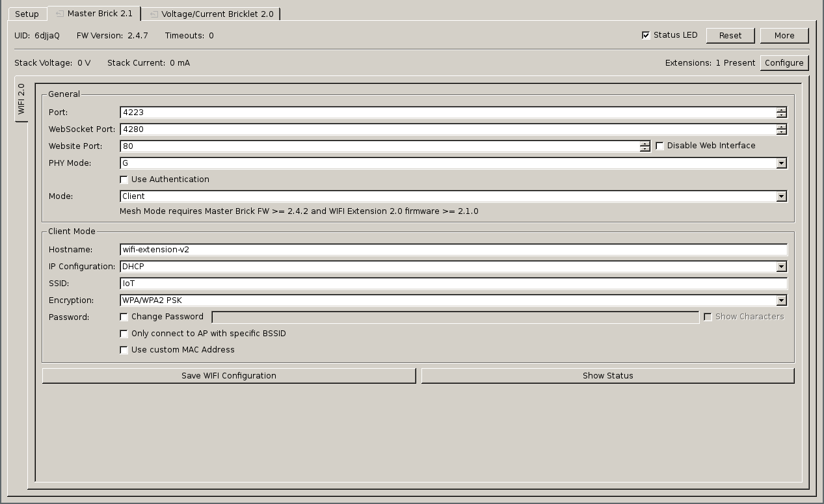Switch to the Setup tab
Screen dimensions: 824x504
(27, 14)
